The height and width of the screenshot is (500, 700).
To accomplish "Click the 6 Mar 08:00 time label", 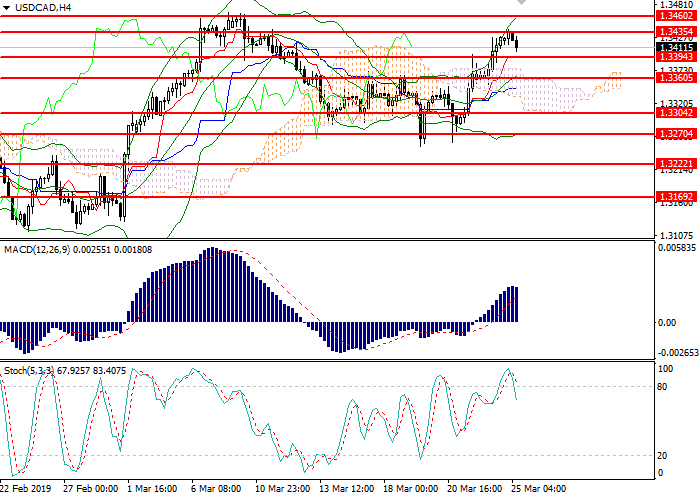I will 216,490.
